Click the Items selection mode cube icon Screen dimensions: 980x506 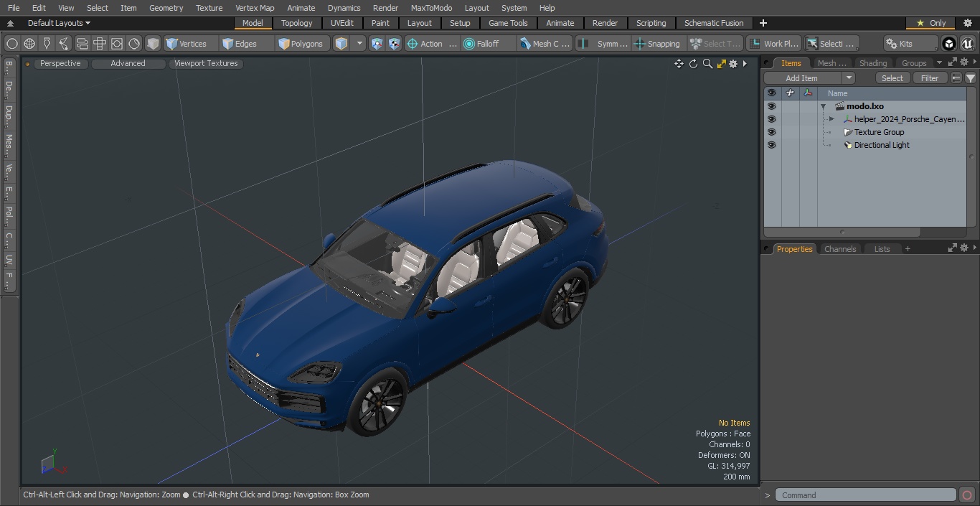[342, 44]
